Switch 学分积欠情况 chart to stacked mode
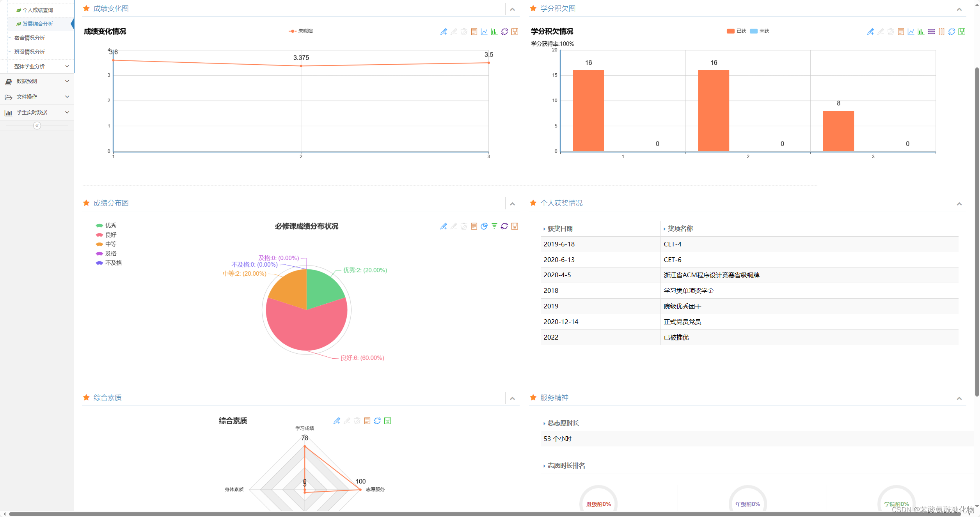The width and height of the screenshot is (980, 517). pyautogui.click(x=931, y=32)
